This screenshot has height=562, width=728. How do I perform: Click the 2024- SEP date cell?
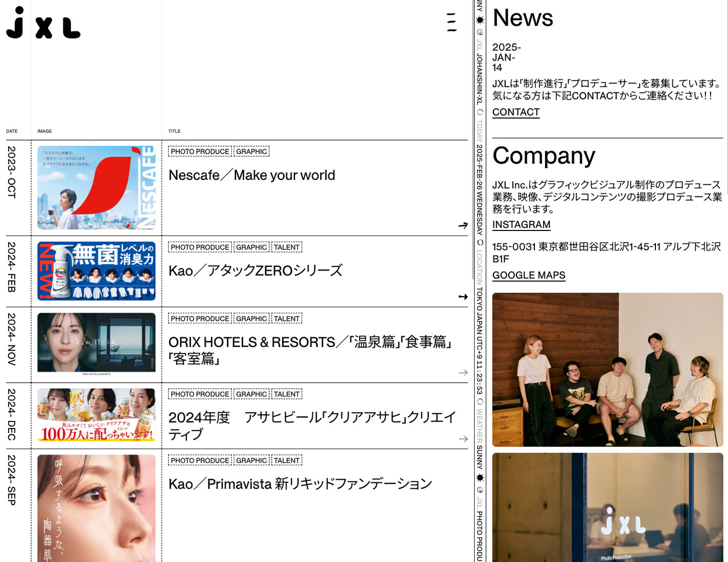coord(12,480)
